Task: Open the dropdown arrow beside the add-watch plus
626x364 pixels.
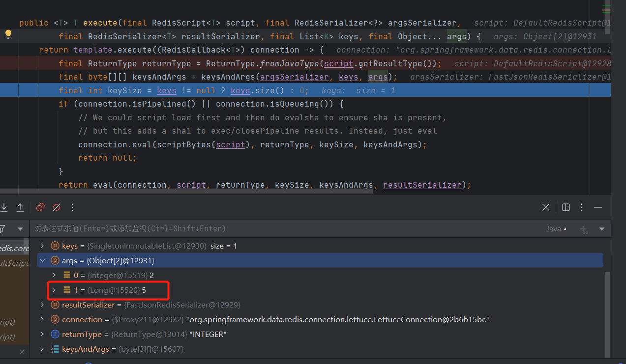Action: [602, 228]
